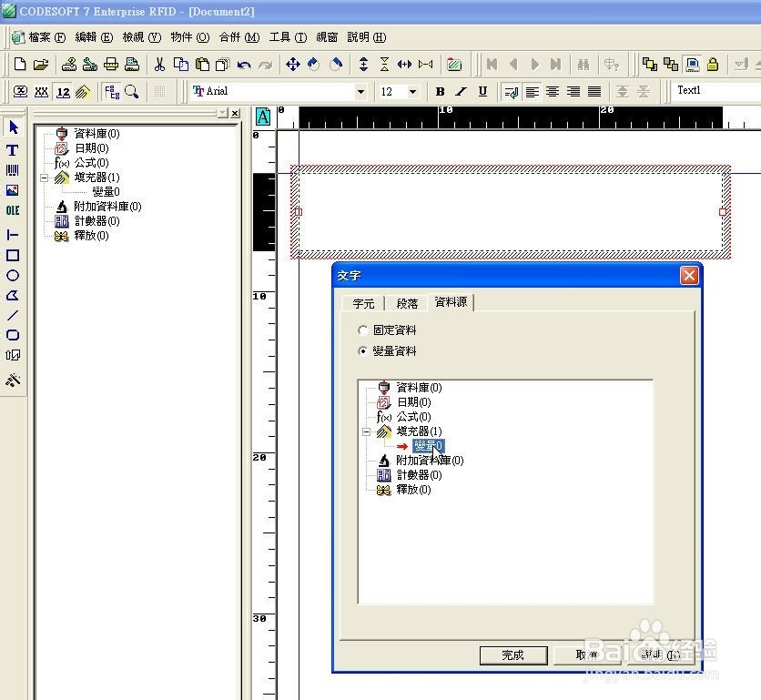761x700 pixels.
Task: Click the 'XX' variable display icon
Action: coord(41,92)
